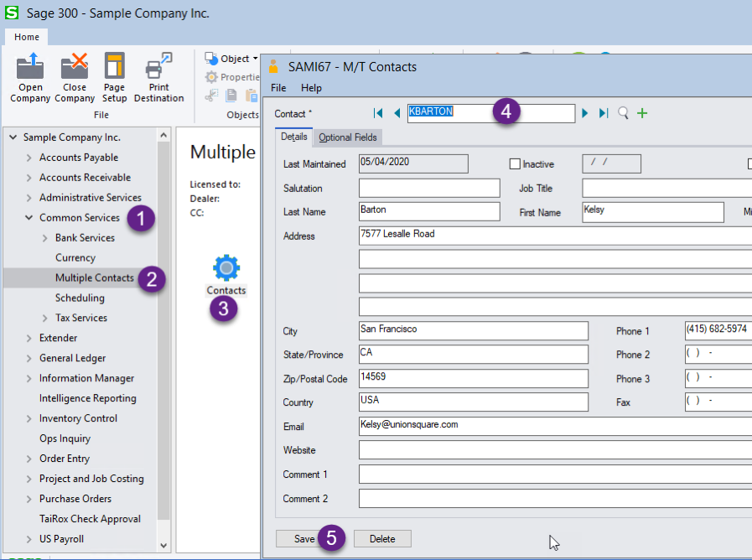The image size is (752, 560).
Task: Click the Delete button
Action: pos(382,539)
